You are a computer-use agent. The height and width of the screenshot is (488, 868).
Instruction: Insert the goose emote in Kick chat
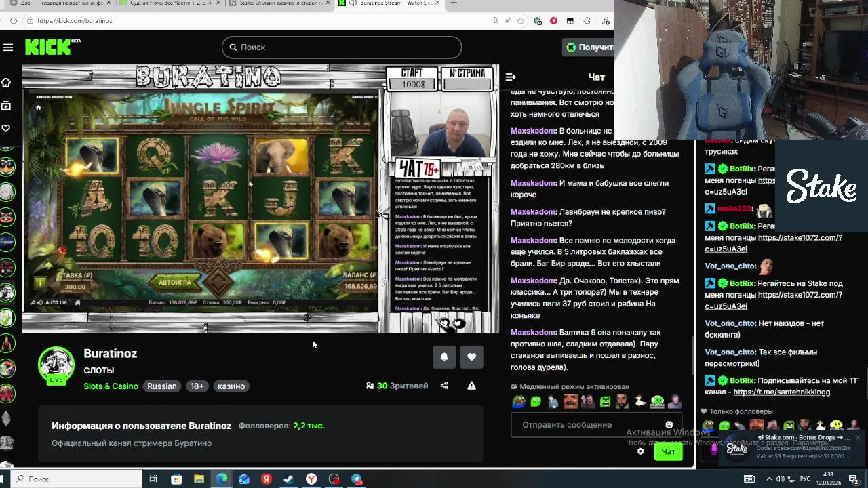tap(639, 401)
